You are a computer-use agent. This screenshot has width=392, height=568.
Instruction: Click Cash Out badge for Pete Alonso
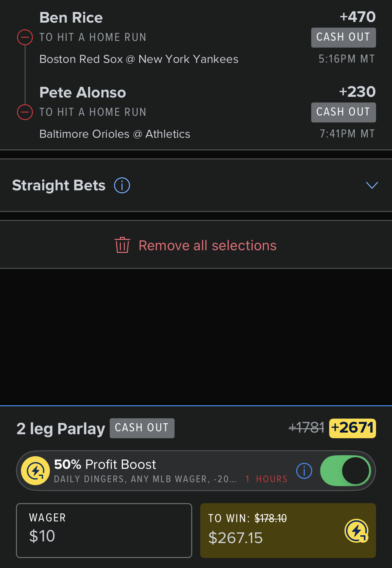343,112
